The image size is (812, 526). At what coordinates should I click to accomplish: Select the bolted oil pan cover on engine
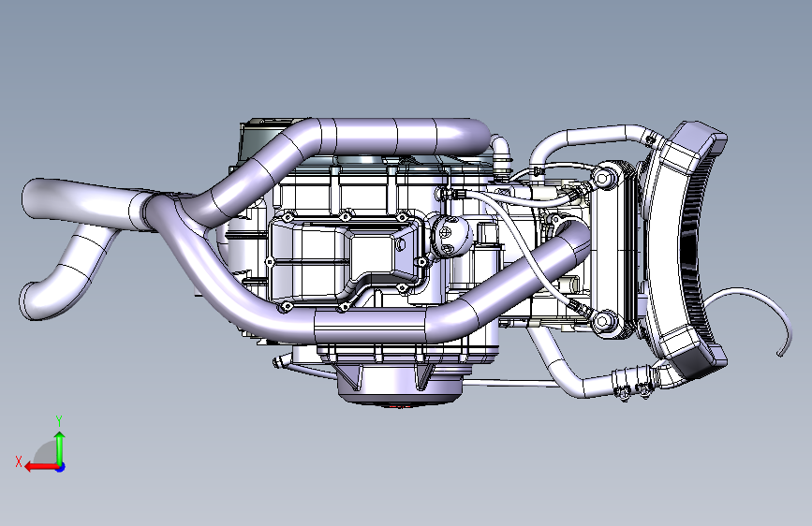click(345, 260)
